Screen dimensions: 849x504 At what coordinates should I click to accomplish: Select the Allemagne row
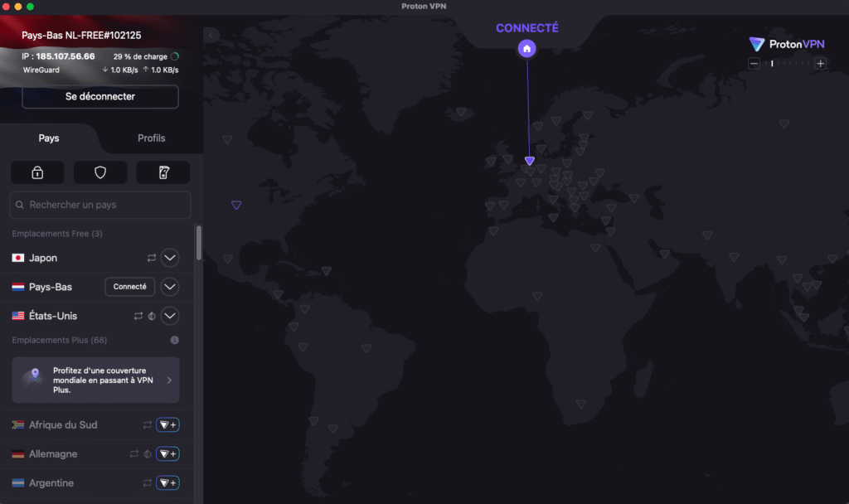[96, 453]
